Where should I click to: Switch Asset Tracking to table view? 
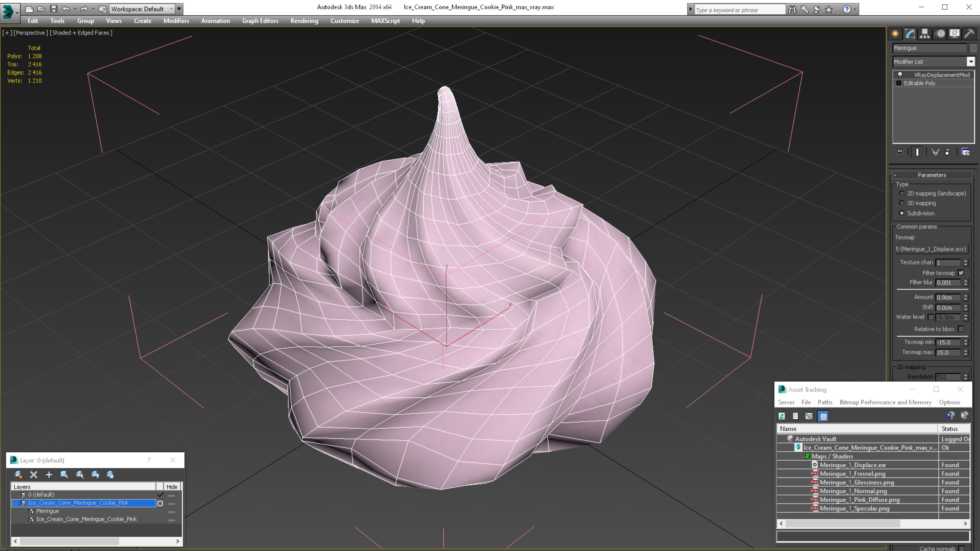pyautogui.click(x=823, y=416)
